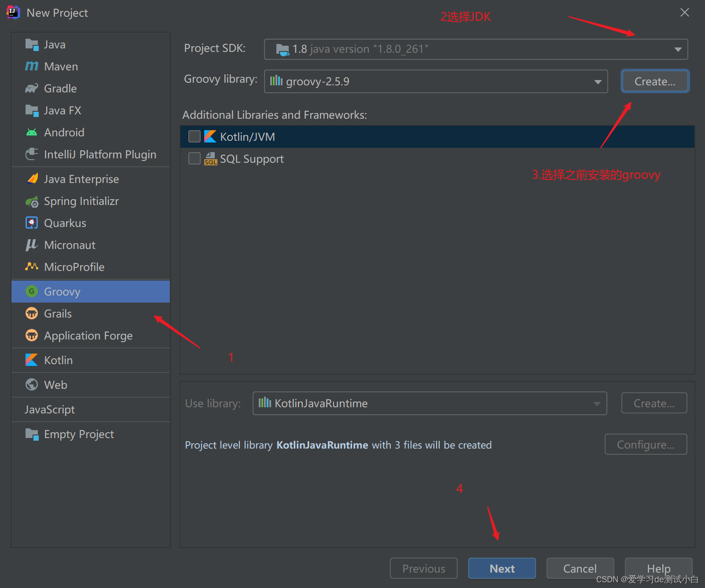Select Groovy in the project type list

pos(62,291)
